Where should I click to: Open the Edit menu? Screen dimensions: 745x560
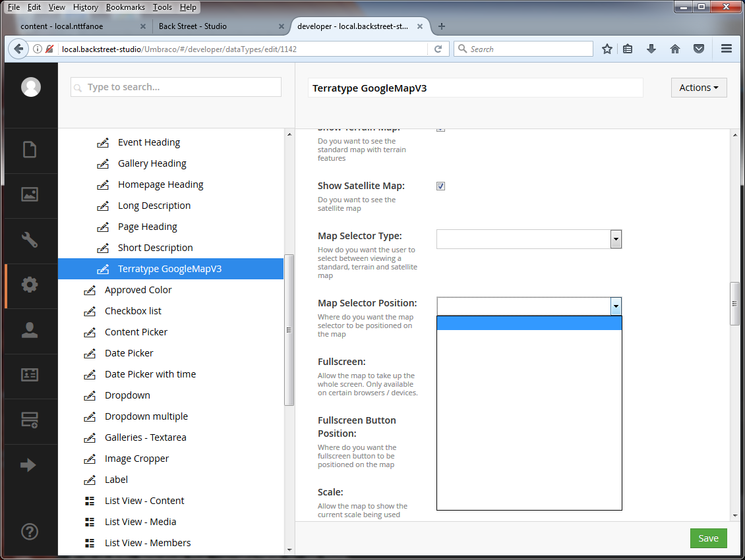(34, 7)
